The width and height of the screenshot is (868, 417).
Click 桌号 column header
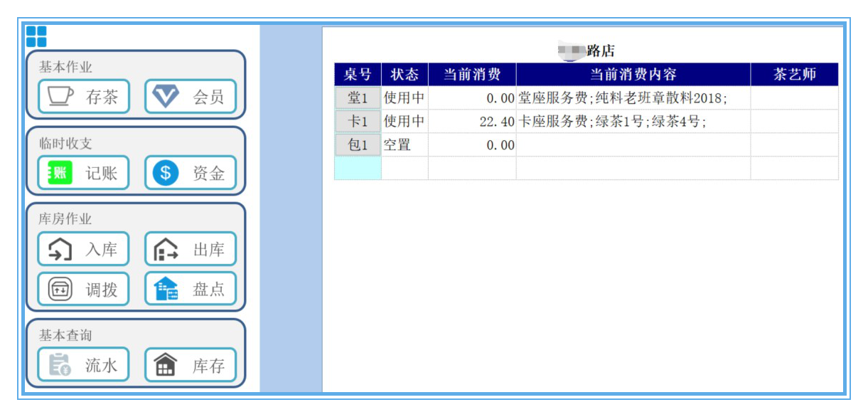(358, 75)
